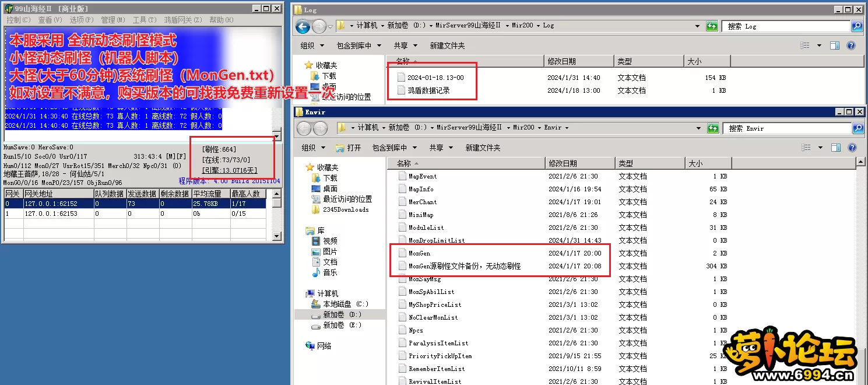868x385 pixels.
Task: Click gateway table scroll-down arrow
Action: pyautogui.click(x=277, y=236)
